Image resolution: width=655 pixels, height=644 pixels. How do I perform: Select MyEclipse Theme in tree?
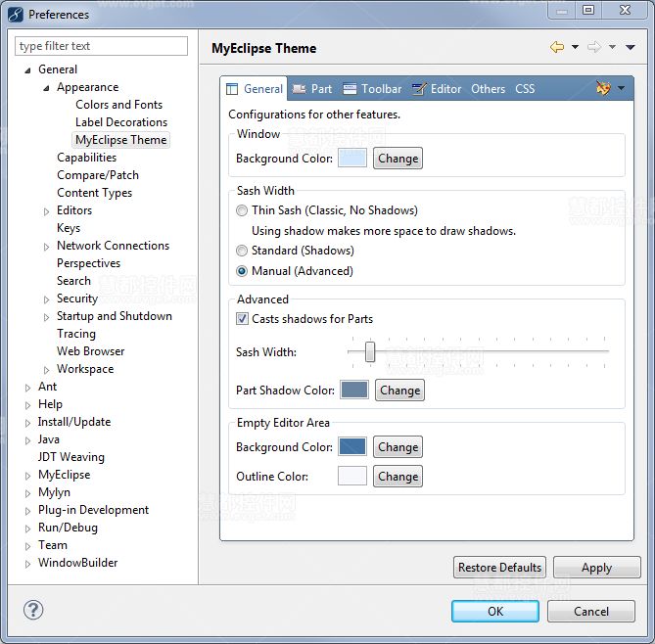(x=121, y=140)
